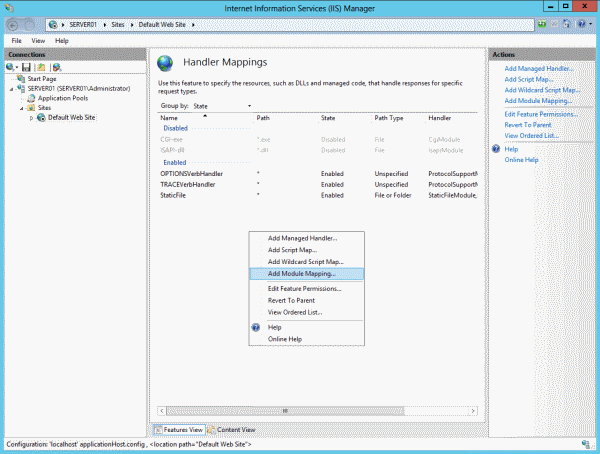Click the horizontal scrollbar thumb
This screenshot has width=600, height=454.
tap(285, 411)
